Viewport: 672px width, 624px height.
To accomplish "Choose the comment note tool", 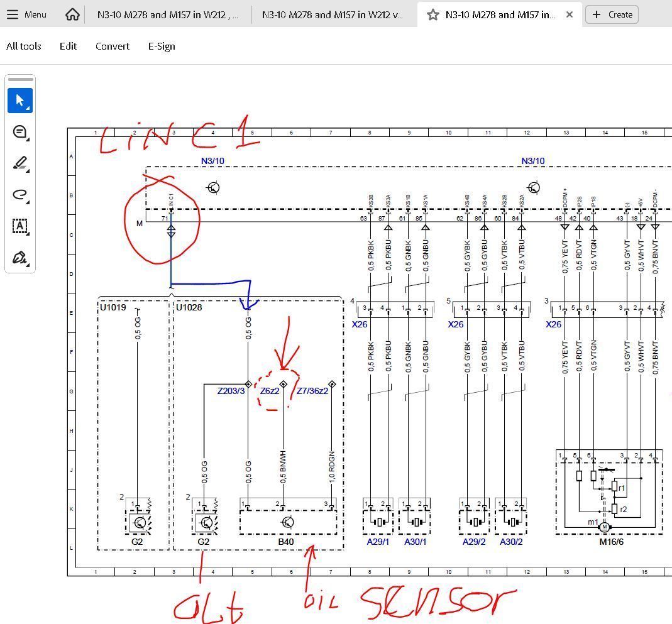I will (19, 132).
